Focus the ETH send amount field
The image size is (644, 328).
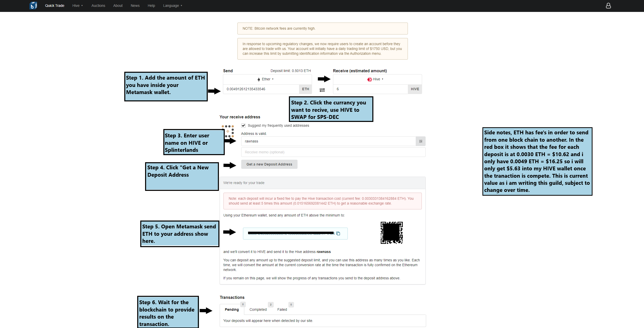(x=261, y=89)
